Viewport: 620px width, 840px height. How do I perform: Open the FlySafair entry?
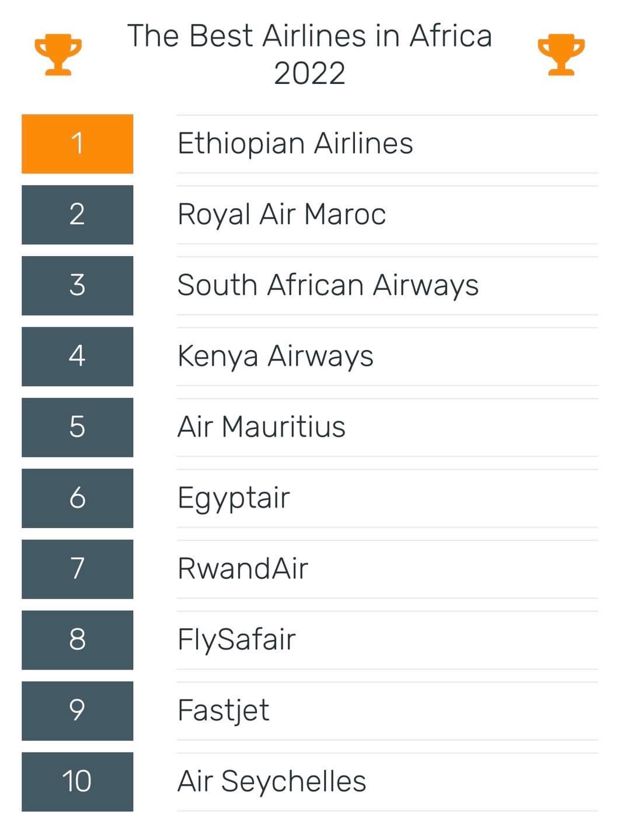click(236, 639)
